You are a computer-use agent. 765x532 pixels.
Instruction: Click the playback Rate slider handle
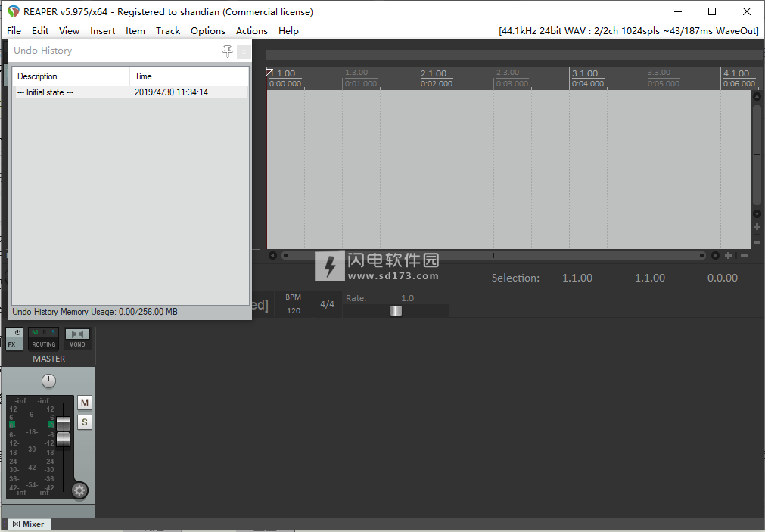pos(396,311)
